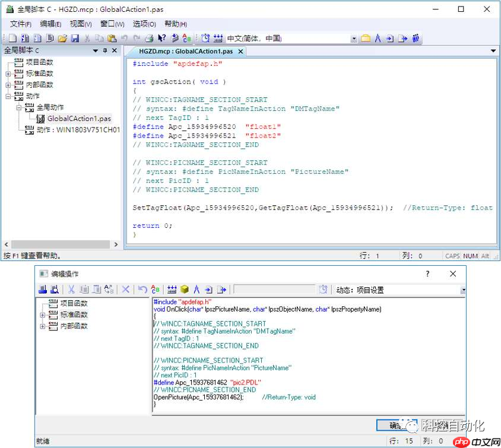
Task: Click the red X delete icon in edit dialog
Action: click(126, 290)
